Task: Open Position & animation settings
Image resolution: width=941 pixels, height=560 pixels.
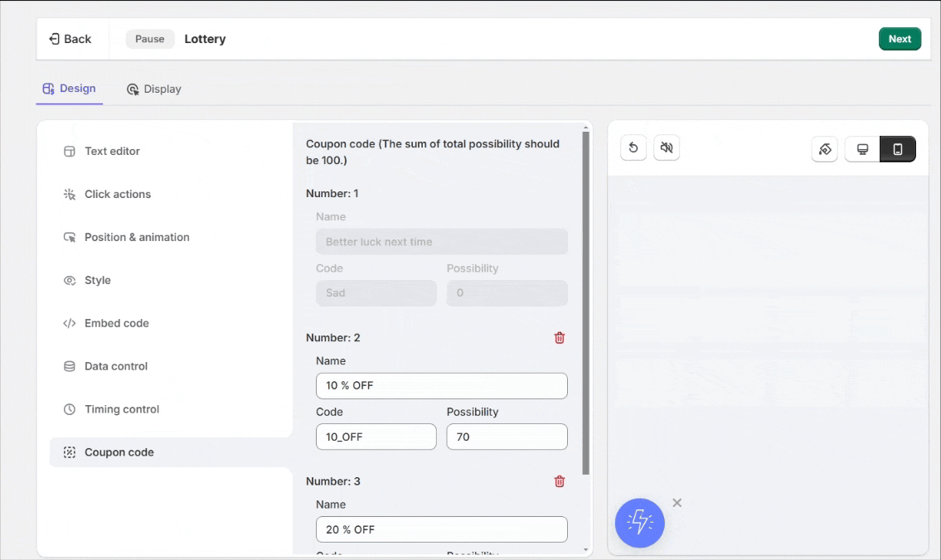Action: point(137,238)
